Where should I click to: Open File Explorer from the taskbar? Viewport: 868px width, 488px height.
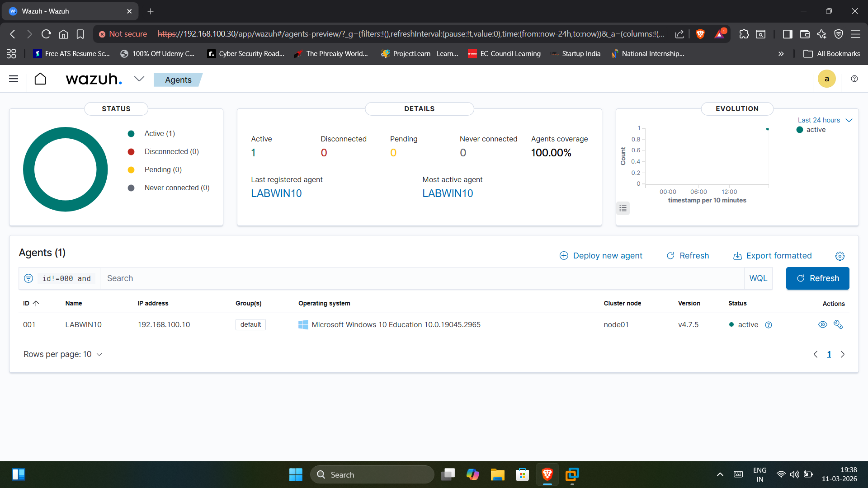coord(497,474)
